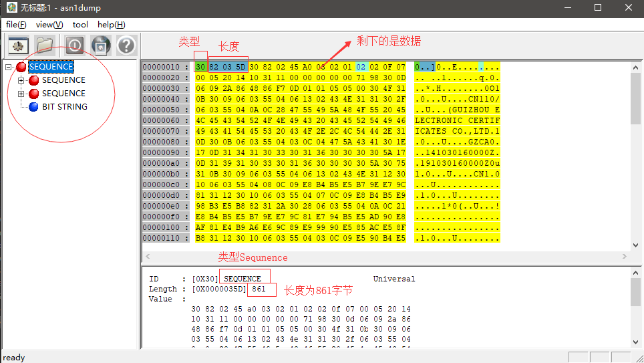Click hex byte 30 at offset 00000010
The height and width of the screenshot is (363, 644).
pos(200,67)
